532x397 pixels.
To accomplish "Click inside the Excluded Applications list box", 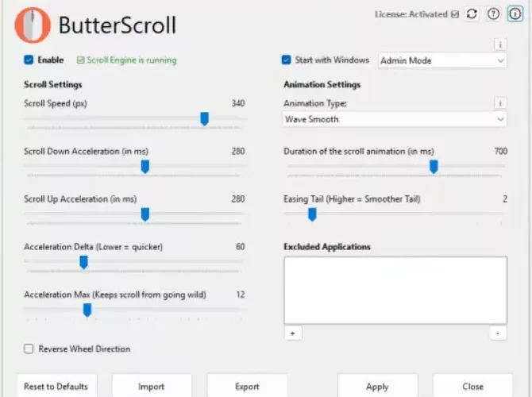I will (395, 290).
